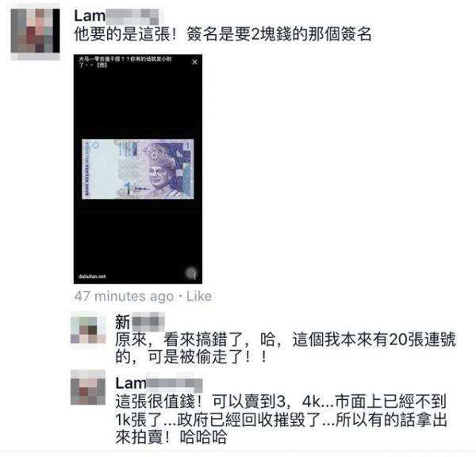Click the reply text 這張很值錢
Screen dimensions: 476x457
[x=281, y=401]
